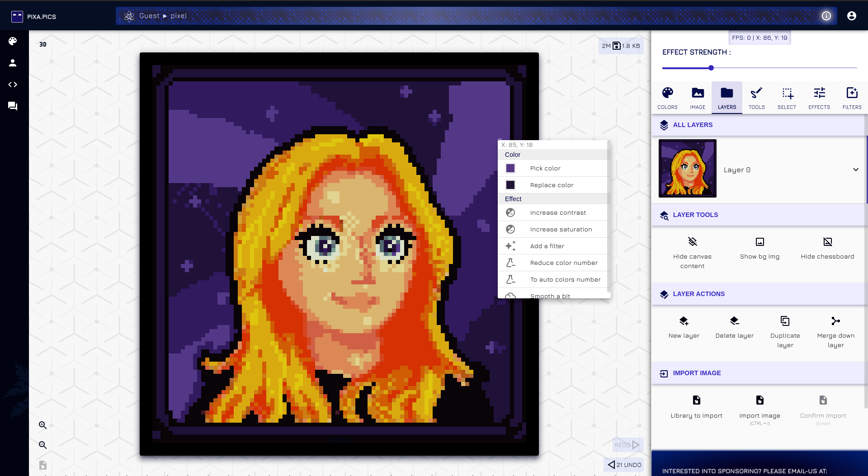Delete the current layer
Screen dimensions: 868x476
pyautogui.click(x=734, y=321)
